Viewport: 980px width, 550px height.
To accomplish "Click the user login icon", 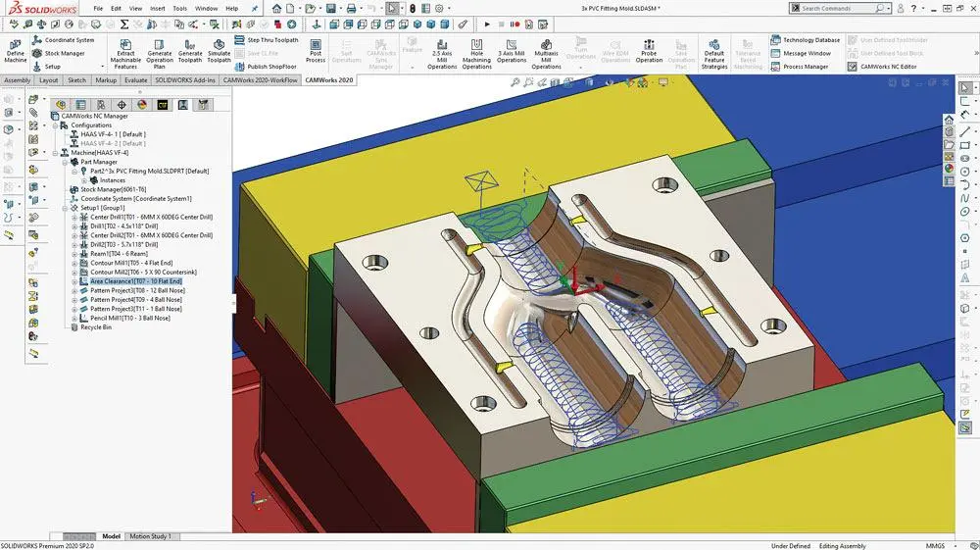I will click(901, 8).
